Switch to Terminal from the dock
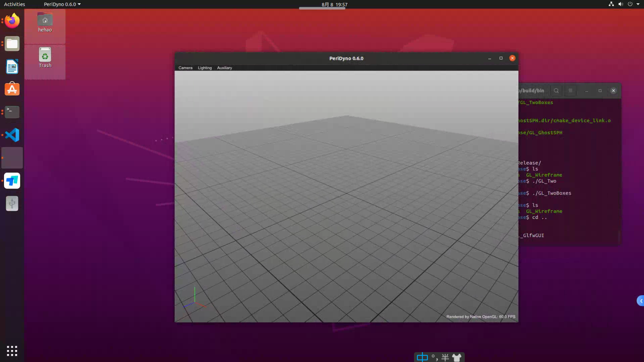Image resolution: width=644 pixels, height=362 pixels. pos(12,112)
